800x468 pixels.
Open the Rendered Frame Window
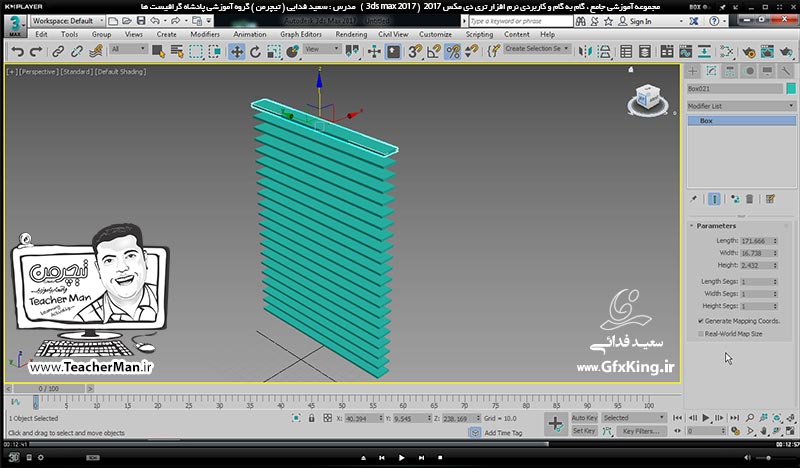pos(767,52)
